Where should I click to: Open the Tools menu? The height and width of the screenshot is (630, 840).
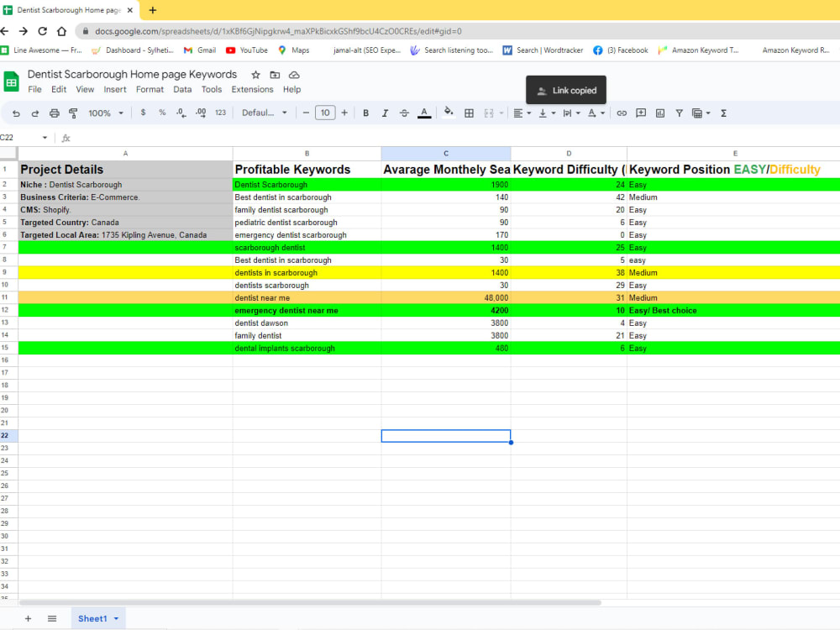(x=212, y=90)
